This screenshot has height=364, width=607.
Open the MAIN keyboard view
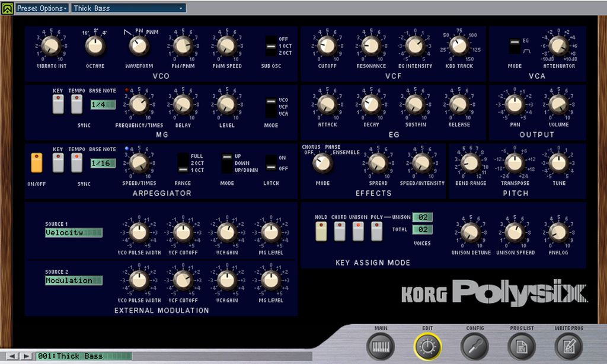click(381, 347)
